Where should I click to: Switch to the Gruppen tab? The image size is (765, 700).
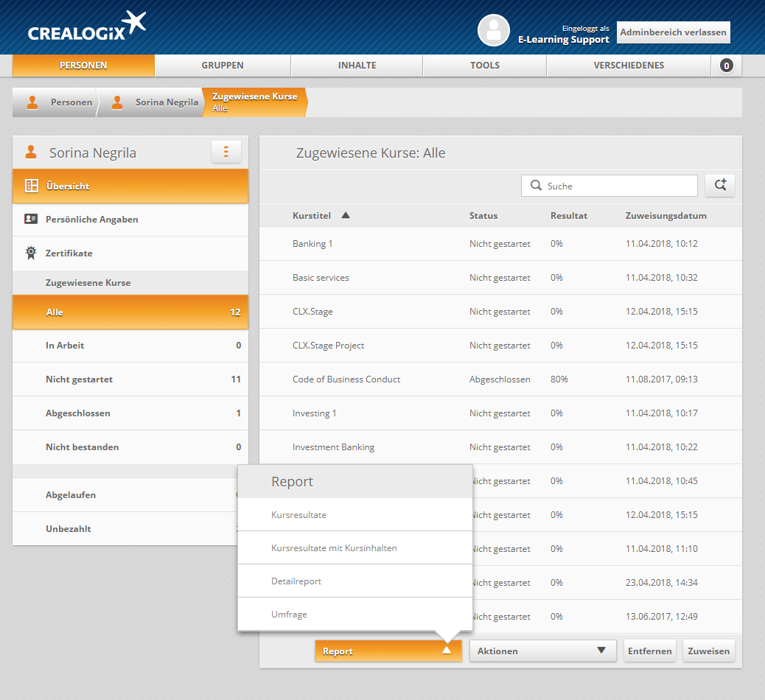point(223,66)
